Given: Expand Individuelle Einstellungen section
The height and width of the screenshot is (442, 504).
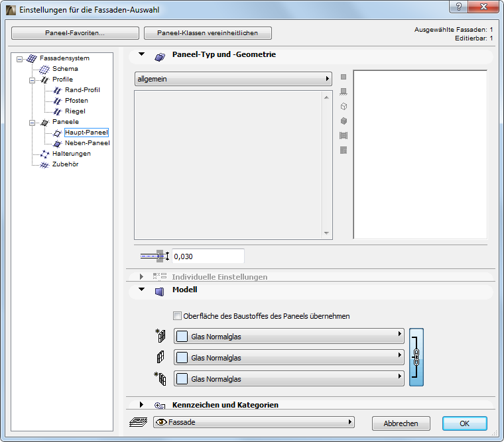Looking at the screenshot, I should click(x=141, y=276).
